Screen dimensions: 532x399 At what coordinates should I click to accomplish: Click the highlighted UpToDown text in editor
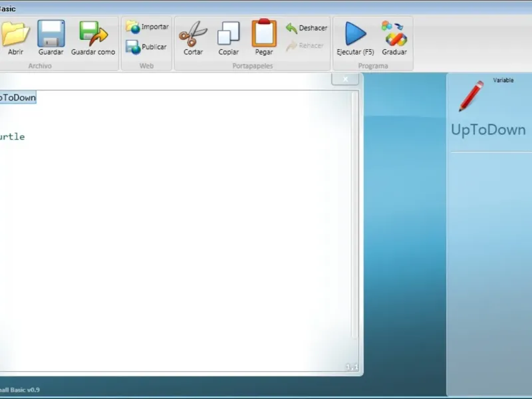(x=18, y=98)
